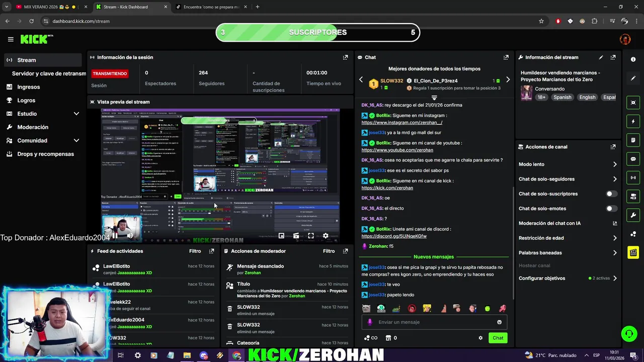644x362 pixels.
Task: Pause the stream preview
Action: [x=115, y=235]
